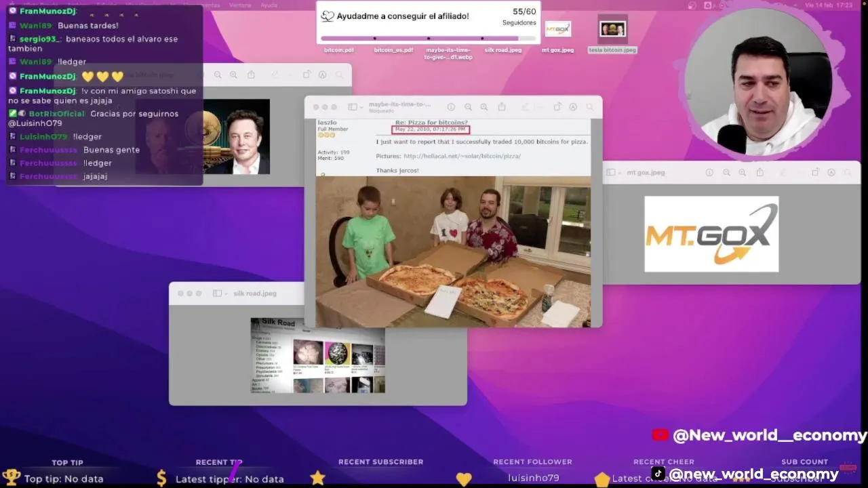868x488 pixels.
Task: Open the Info inspector in mt gox window
Action: tap(709, 173)
